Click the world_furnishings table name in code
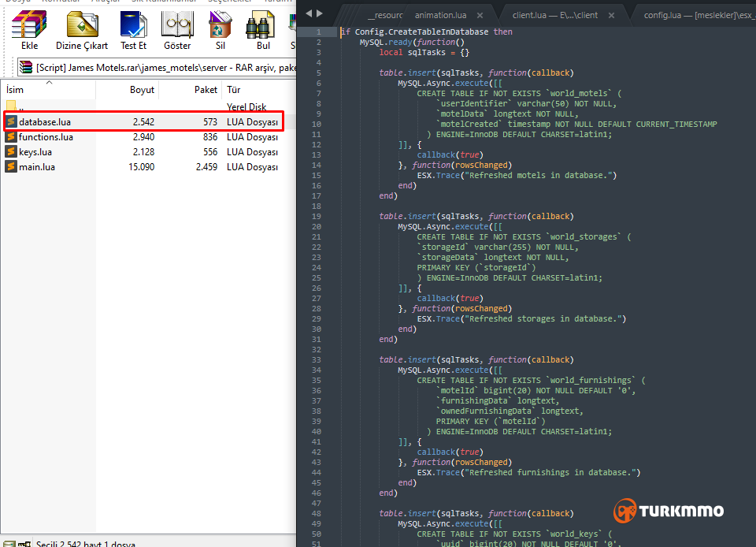The width and height of the screenshot is (756, 547). tap(592, 381)
